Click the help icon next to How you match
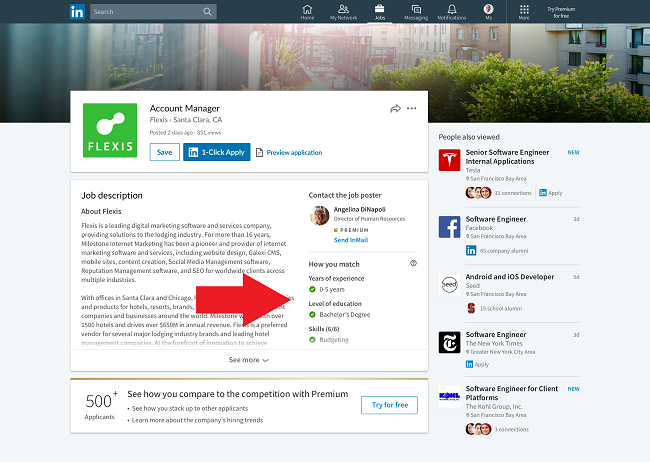 pos(413,263)
